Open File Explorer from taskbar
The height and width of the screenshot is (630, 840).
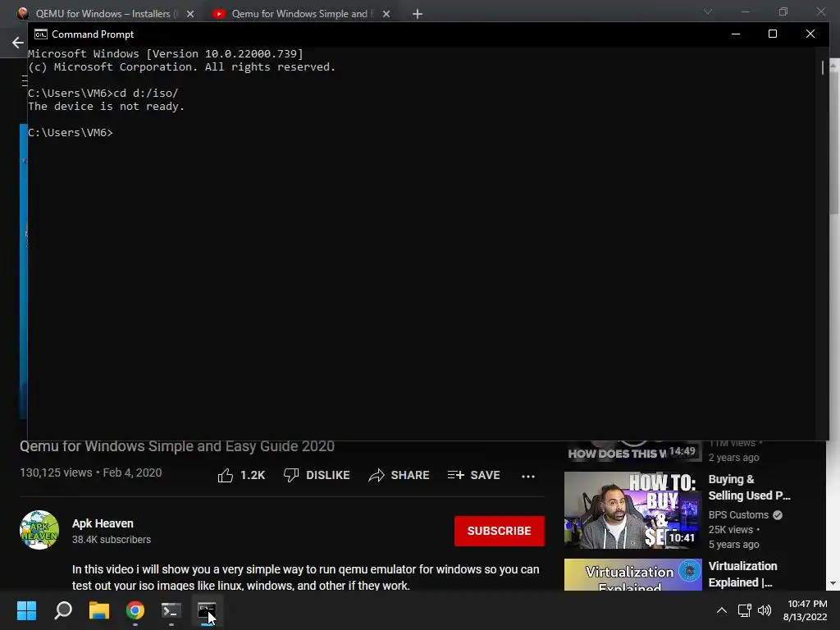(99, 610)
